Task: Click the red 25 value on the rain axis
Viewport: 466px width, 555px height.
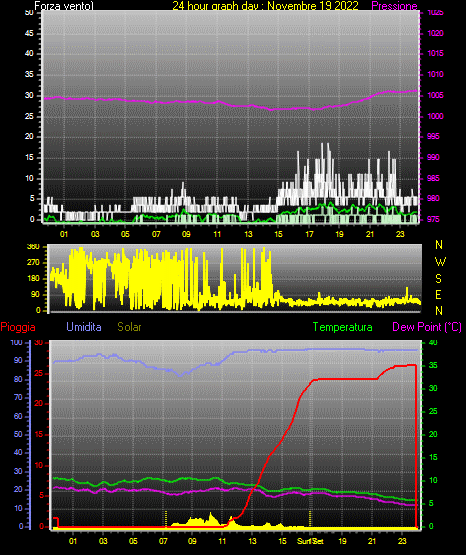Action: (39, 373)
